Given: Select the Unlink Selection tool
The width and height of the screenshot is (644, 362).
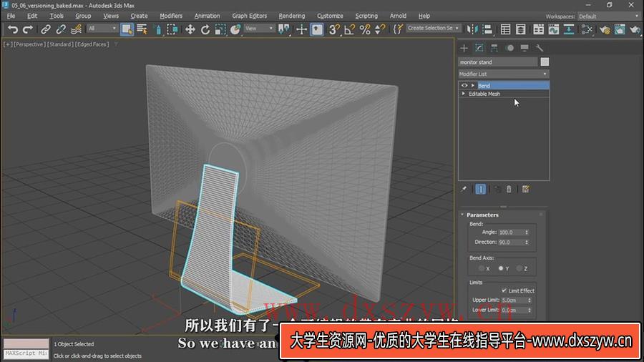Looking at the screenshot, I should (61, 29).
